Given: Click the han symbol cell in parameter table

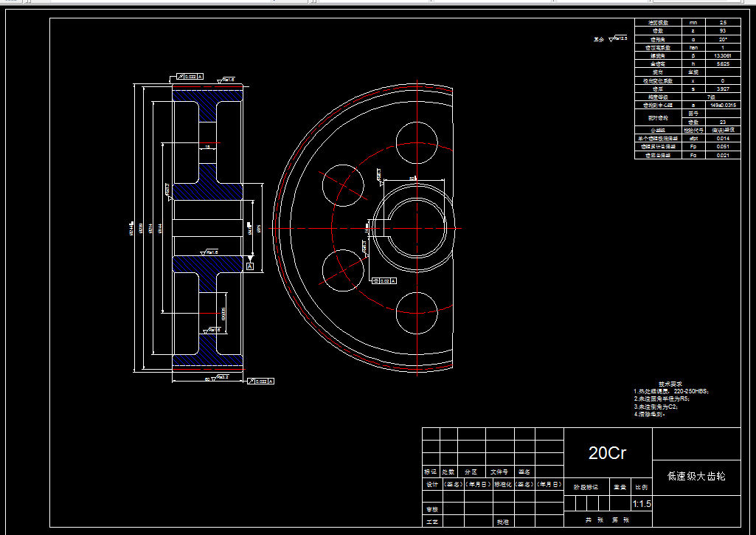Looking at the screenshot, I should [x=693, y=48].
